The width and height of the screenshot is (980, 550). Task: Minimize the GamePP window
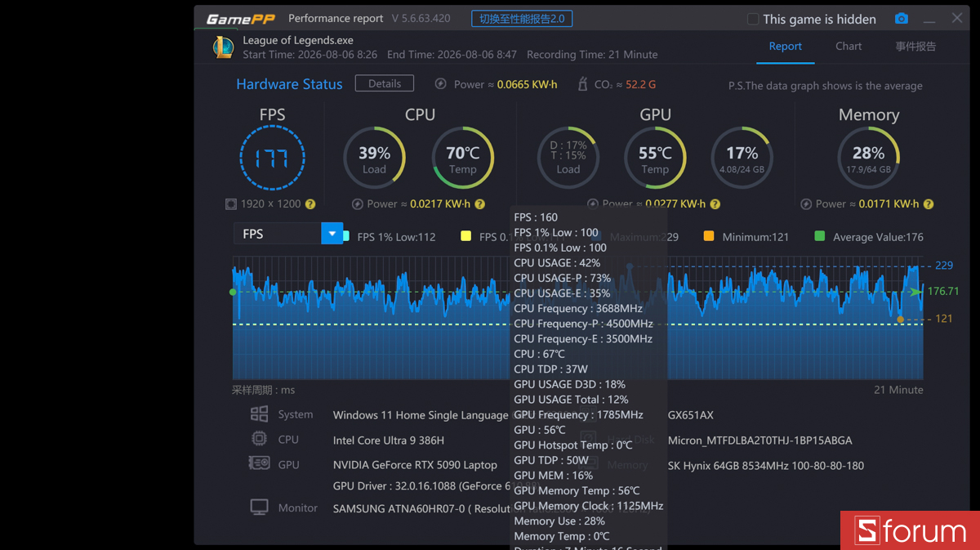pos(929,20)
